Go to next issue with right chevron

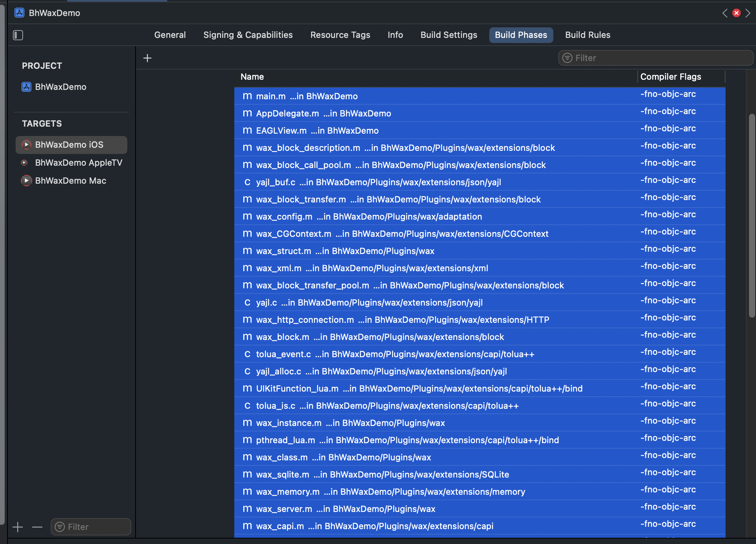pos(748,13)
